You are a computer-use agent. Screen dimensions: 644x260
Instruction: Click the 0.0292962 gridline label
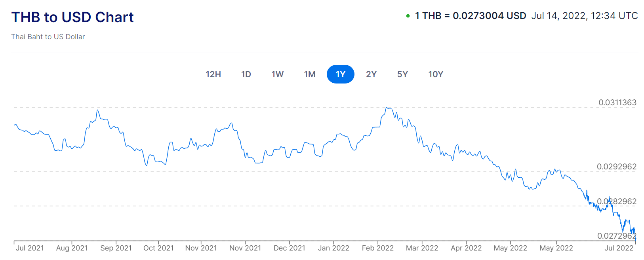[x=616, y=167]
